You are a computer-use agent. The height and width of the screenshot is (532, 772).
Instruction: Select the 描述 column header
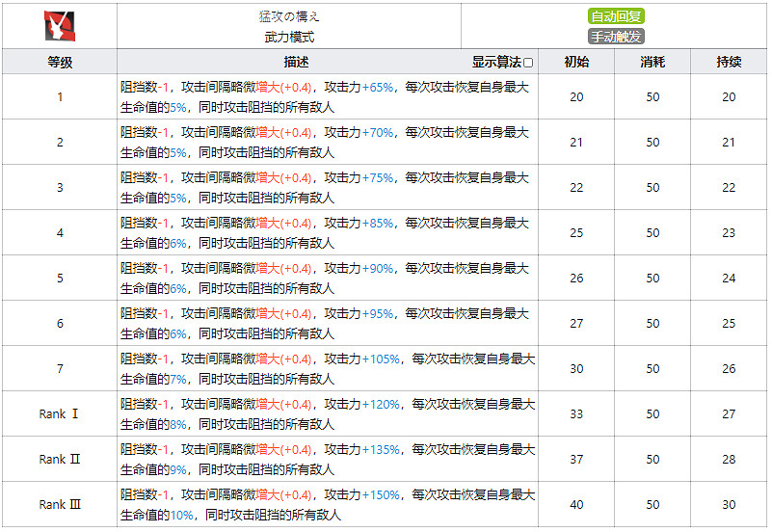point(296,62)
